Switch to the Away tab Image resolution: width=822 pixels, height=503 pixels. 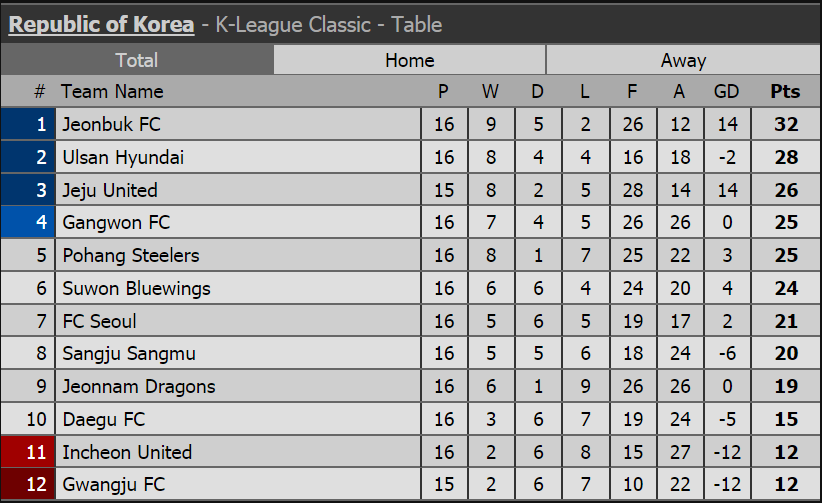(683, 60)
